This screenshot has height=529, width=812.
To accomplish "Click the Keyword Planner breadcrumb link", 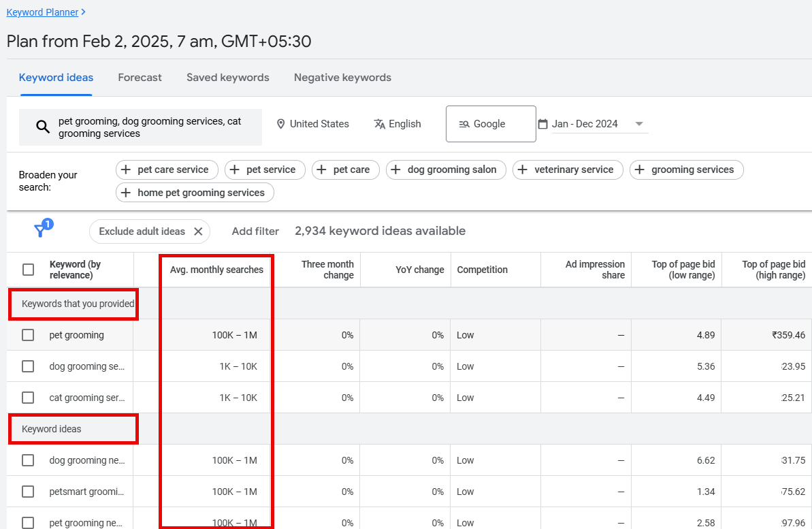I will (42, 12).
